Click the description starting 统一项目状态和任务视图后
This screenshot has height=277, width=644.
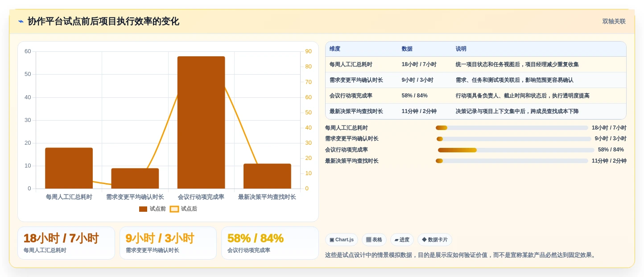pos(517,64)
